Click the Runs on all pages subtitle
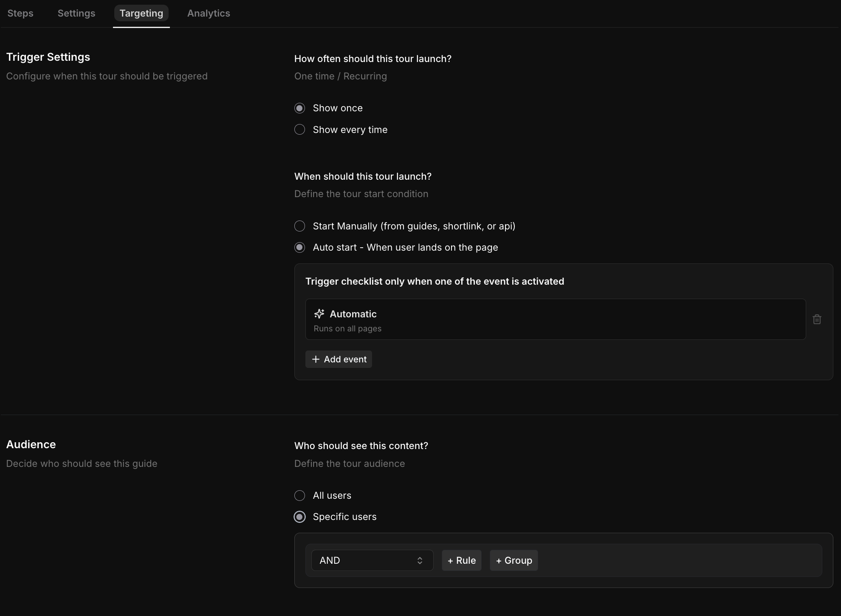The width and height of the screenshot is (841, 616). (x=347, y=329)
